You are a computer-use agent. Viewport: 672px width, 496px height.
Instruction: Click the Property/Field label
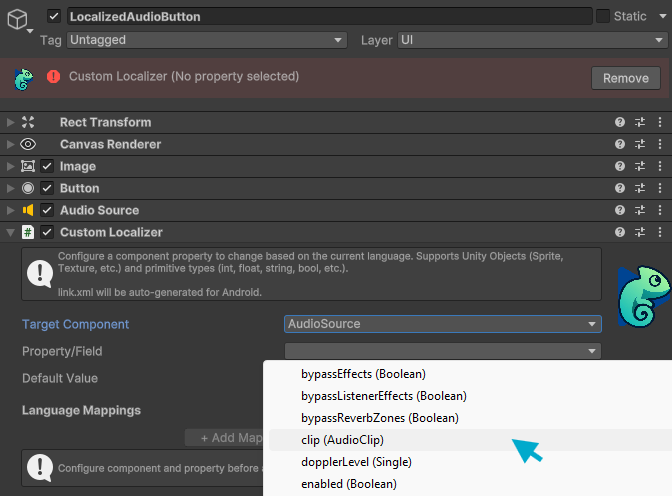(62, 351)
